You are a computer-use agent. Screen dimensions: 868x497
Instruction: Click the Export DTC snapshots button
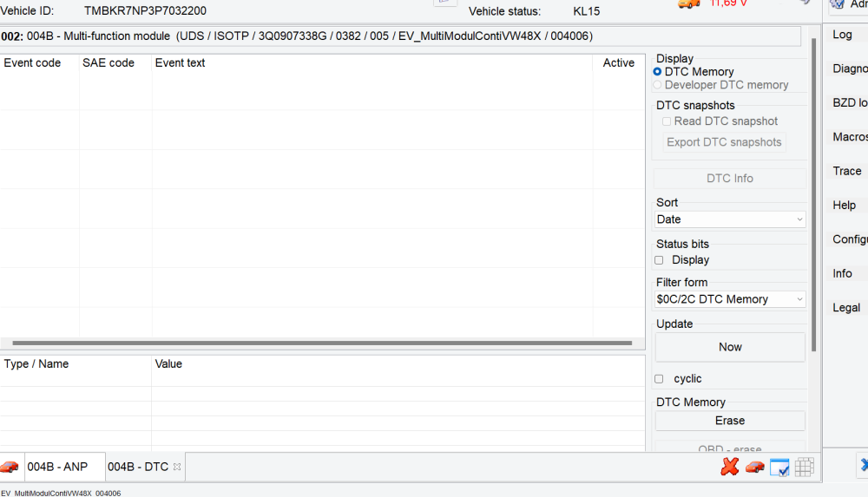coord(724,142)
